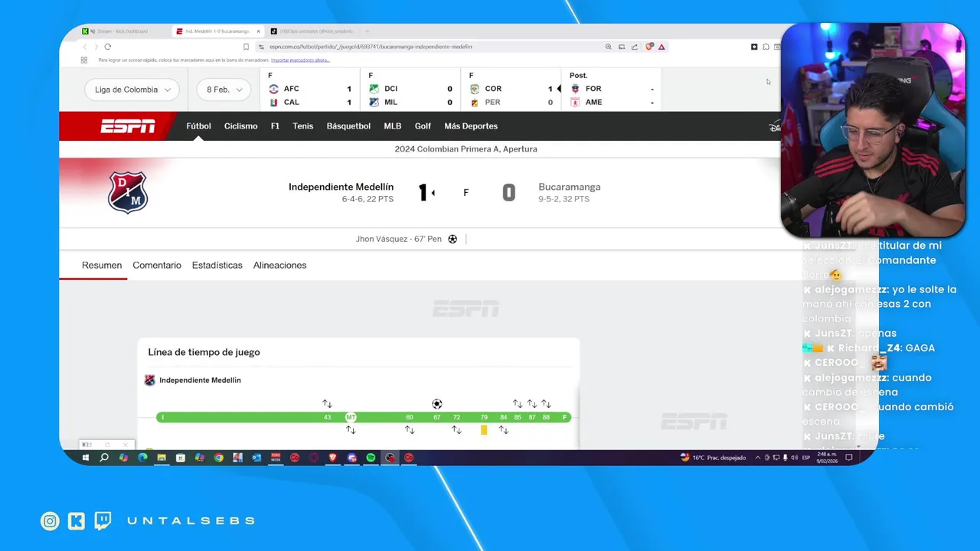The height and width of the screenshot is (551, 980).
Task: Open a new browser tab with the plus button
Action: [367, 31]
